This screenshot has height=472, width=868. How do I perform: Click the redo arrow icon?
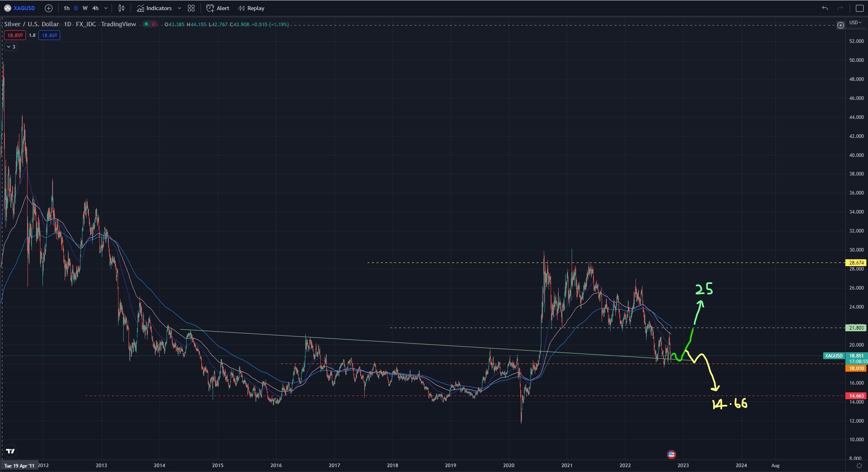[x=840, y=8]
